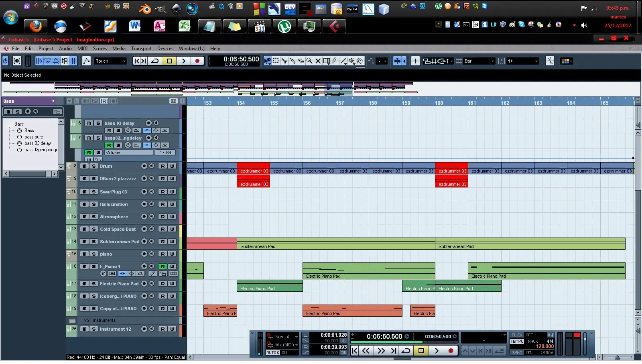The image size is (642, 364).
Task: Select the Glue tool
Action: point(293,61)
